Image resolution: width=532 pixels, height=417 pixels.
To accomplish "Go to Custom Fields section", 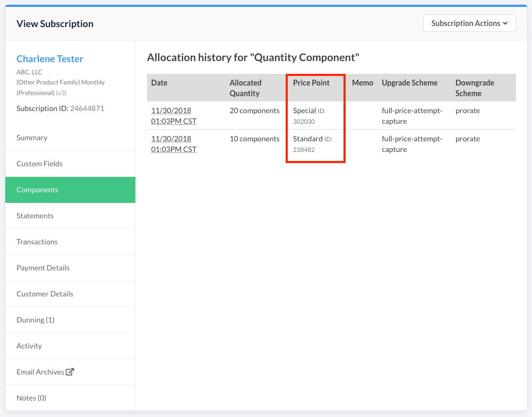I will 39,164.
